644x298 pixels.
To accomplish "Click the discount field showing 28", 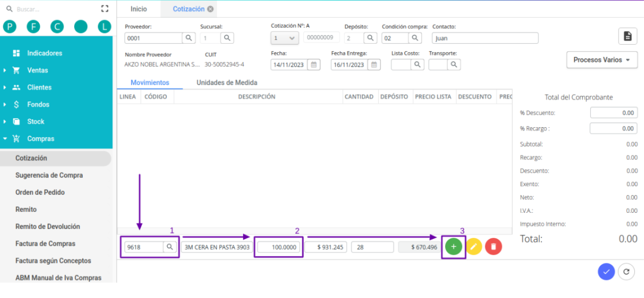I will pos(372,247).
